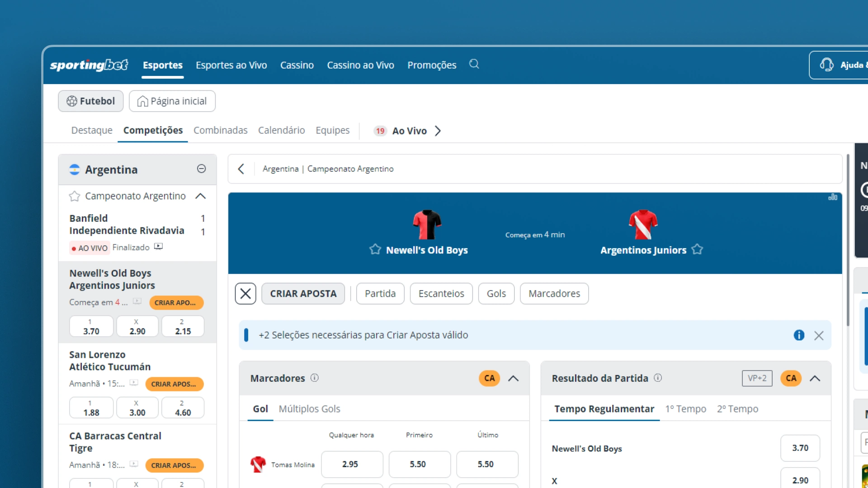Open the blue info icon in notice
The image size is (868, 488).
click(799, 335)
